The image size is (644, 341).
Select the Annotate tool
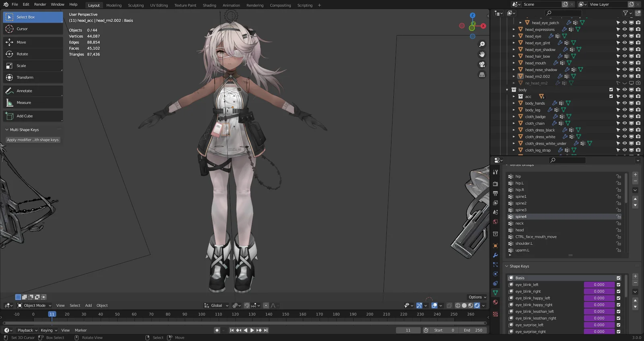click(33, 91)
